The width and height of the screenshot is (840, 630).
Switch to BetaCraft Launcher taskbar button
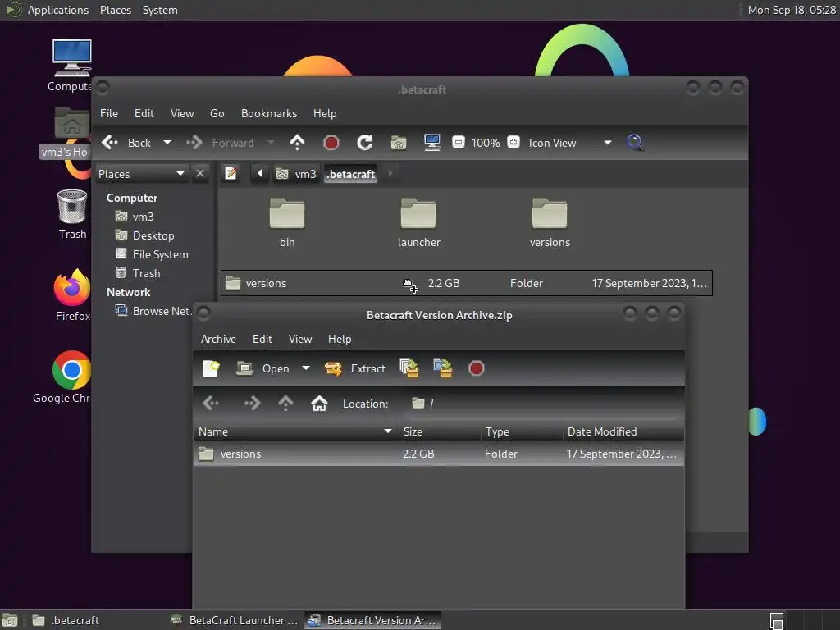coord(234,620)
